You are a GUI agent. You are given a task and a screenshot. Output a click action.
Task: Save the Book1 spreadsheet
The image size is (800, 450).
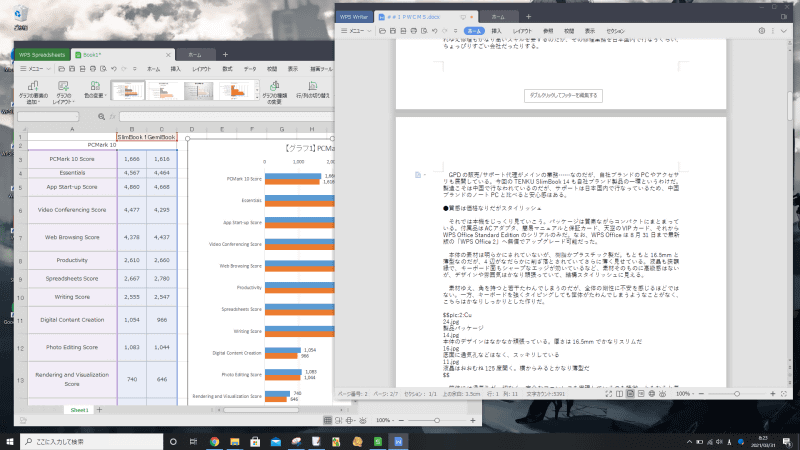[72, 69]
